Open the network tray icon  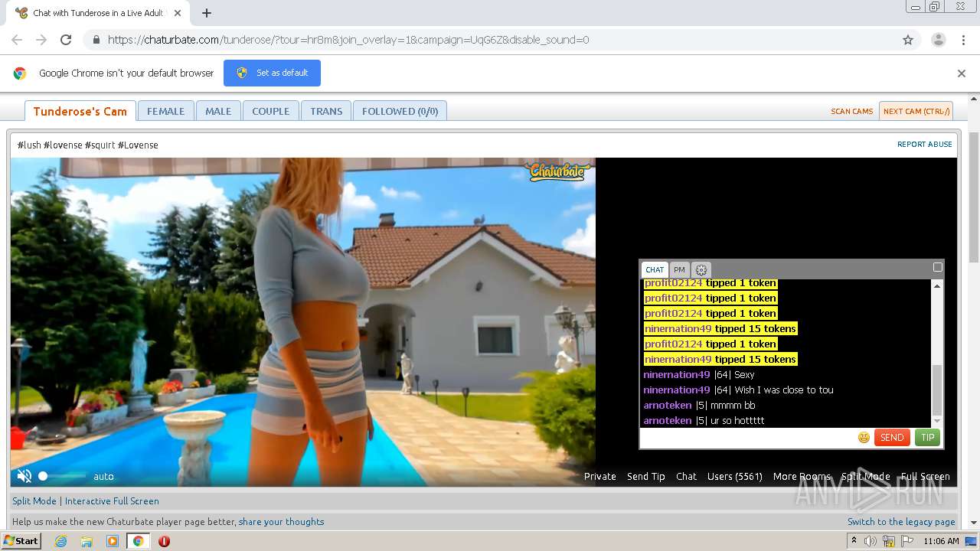[889, 541]
